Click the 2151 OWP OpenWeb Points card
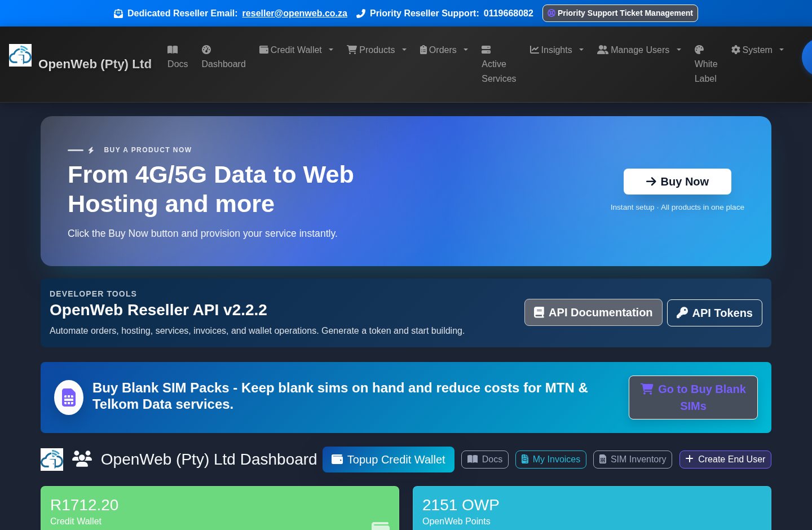812x530 pixels. pos(592,508)
